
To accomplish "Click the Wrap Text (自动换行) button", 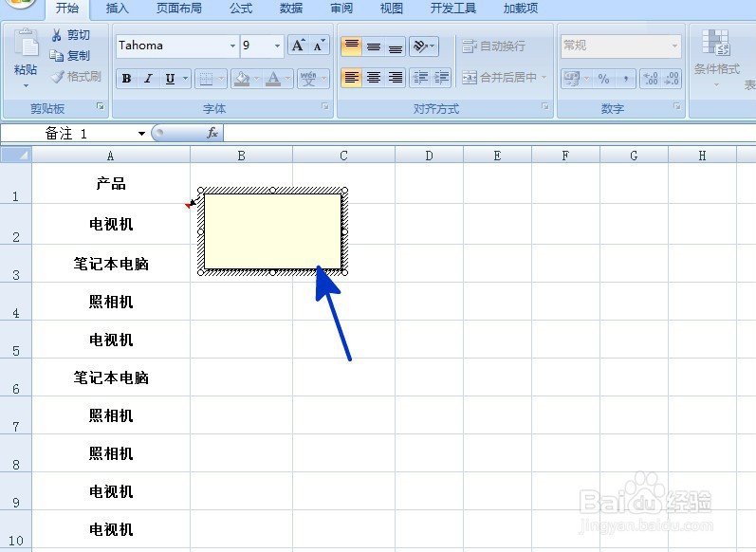I will [493, 46].
